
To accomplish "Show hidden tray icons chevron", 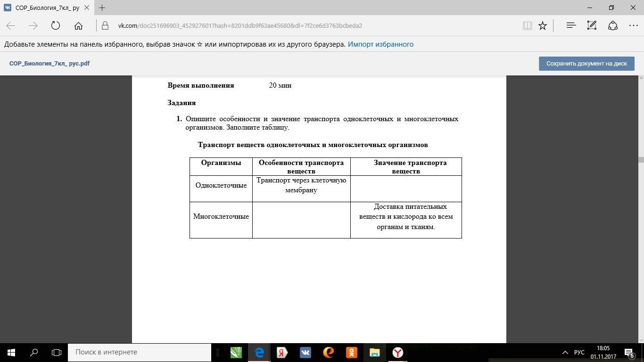I will (x=566, y=352).
